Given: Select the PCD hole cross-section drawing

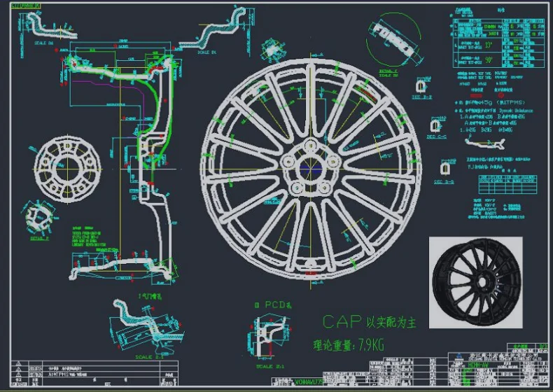Looking at the screenshot, I should tap(269, 337).
